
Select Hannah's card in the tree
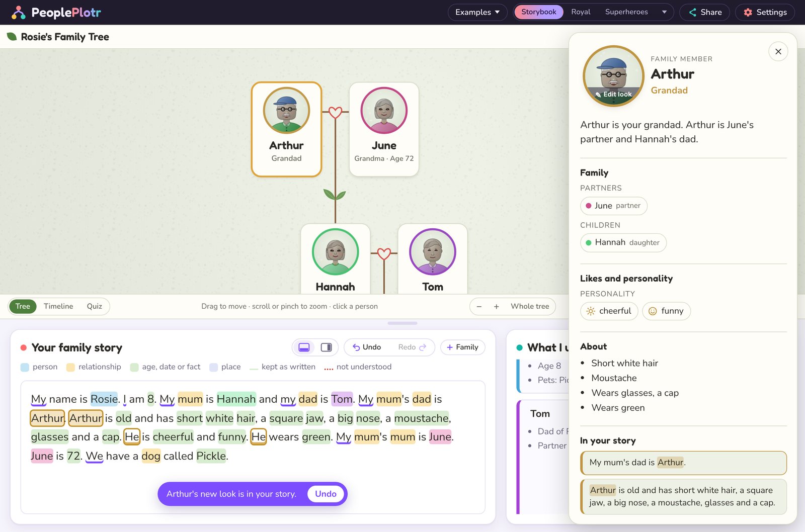point(335,259)
